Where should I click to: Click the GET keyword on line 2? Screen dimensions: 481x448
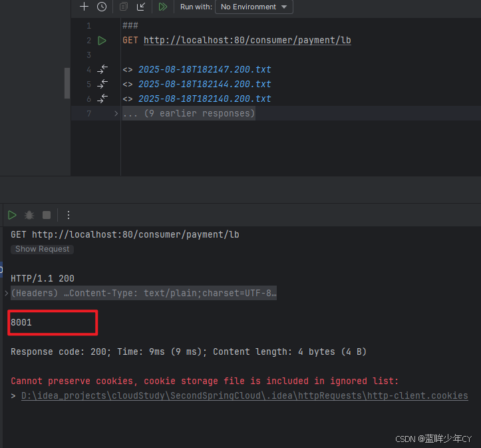(130, 40)
